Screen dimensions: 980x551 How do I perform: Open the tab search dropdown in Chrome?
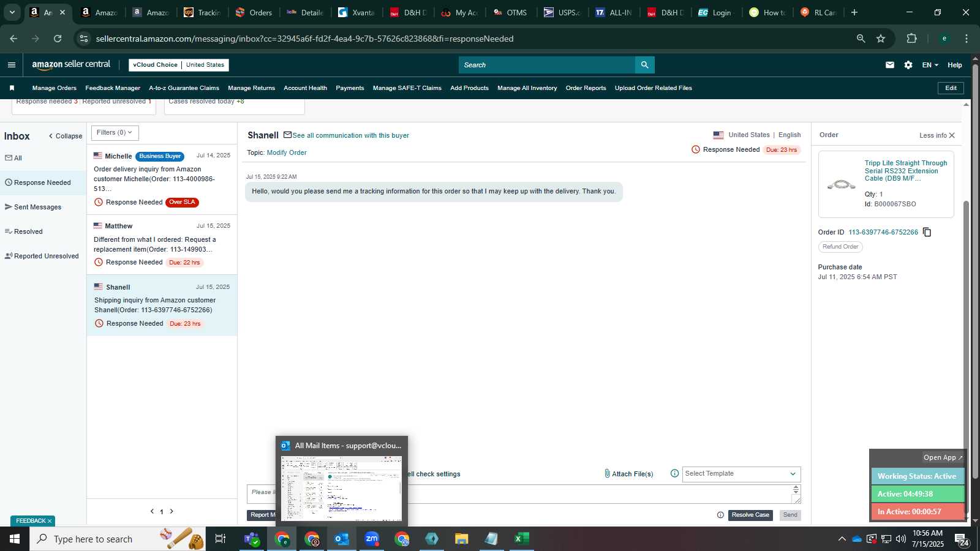pos(12,12)
